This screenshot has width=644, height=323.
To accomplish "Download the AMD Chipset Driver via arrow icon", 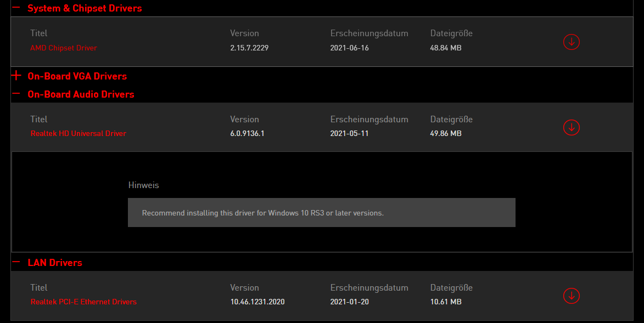I will 572,42.
